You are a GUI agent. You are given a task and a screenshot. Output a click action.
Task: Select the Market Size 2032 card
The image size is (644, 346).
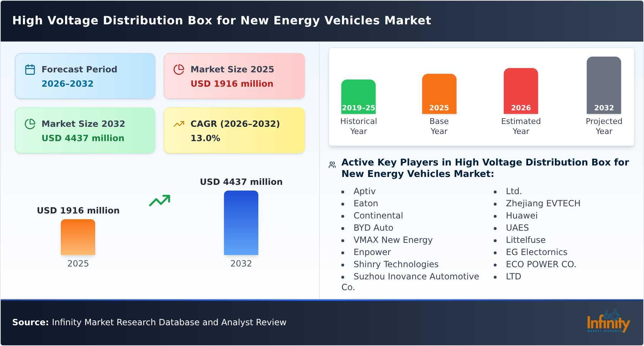85,130
